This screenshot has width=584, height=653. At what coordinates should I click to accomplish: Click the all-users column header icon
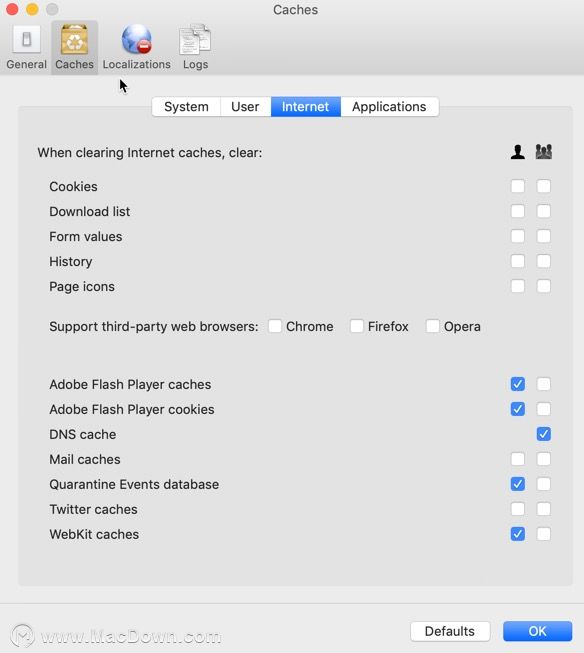[x=544, y=152]
